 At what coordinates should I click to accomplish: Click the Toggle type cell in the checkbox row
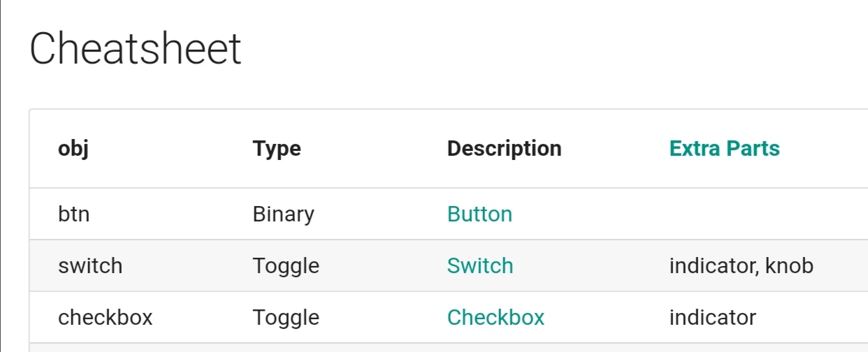[286, 317]
